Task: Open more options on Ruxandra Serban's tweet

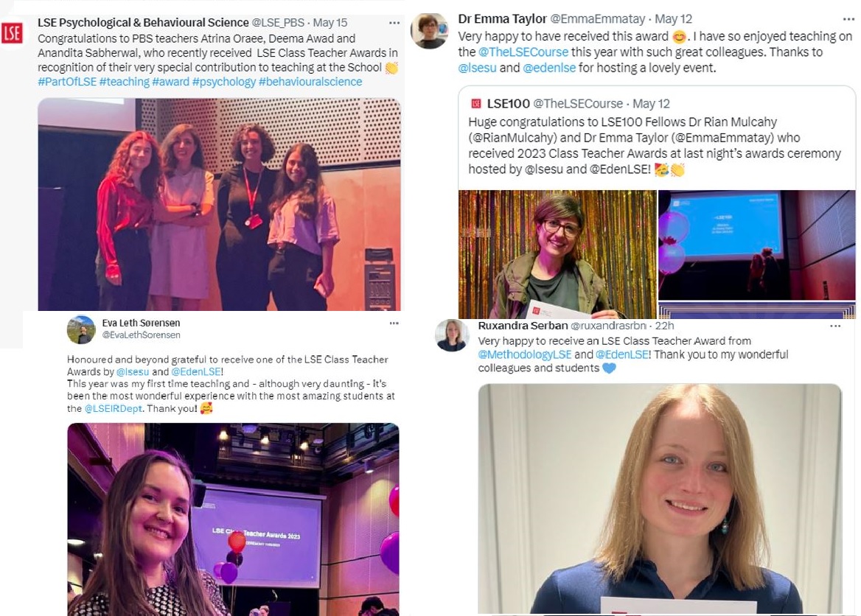Action: (835, 326)
